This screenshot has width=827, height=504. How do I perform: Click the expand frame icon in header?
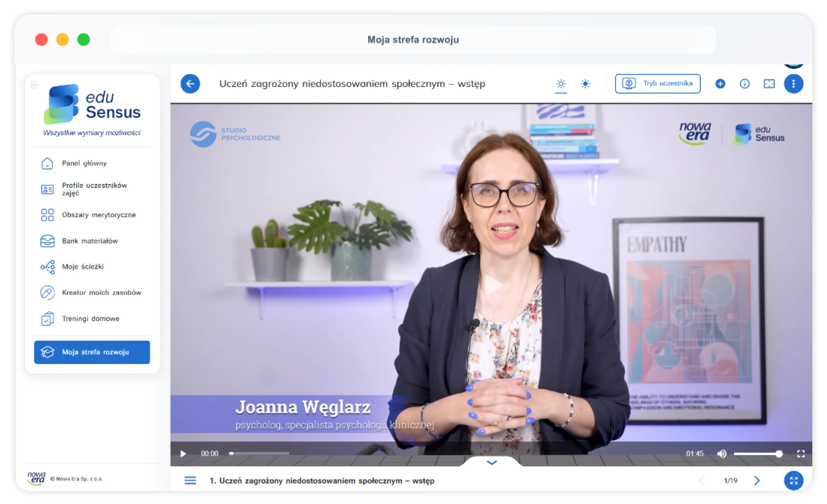(x=769, y=84)
